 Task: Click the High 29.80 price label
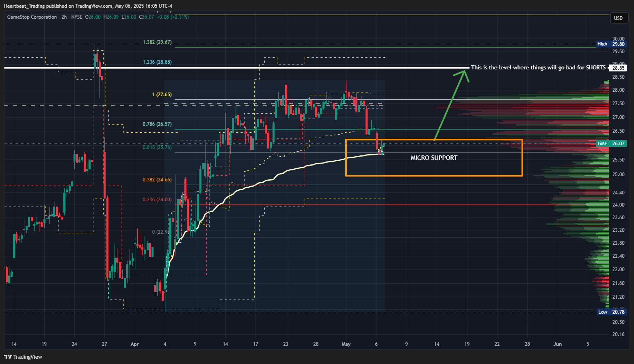pyautogui.click(x=611, y=44)
